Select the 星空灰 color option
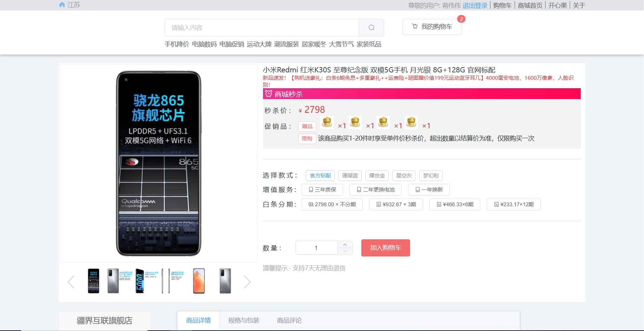 pos(404,175)
